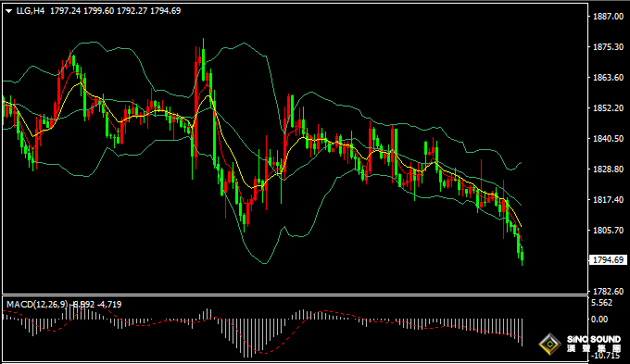Click the 5.562 MACD scale value
This screenshot has height=364, width=630.
[x=602, y=303]
